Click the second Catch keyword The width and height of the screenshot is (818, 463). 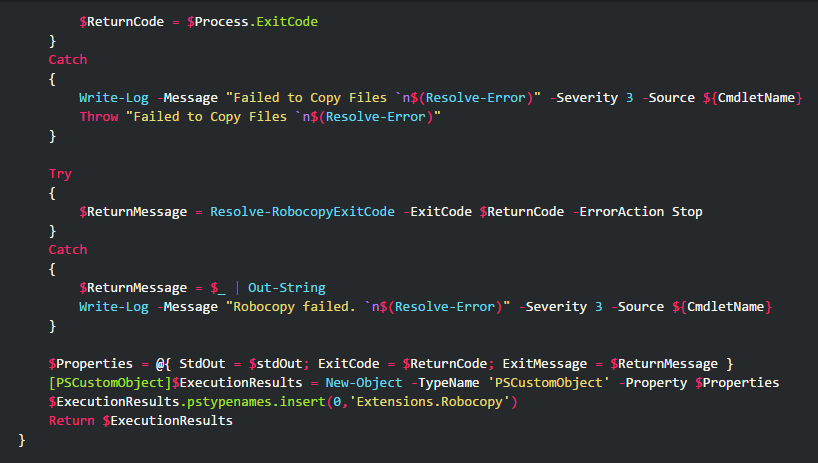tap(68, 250)
